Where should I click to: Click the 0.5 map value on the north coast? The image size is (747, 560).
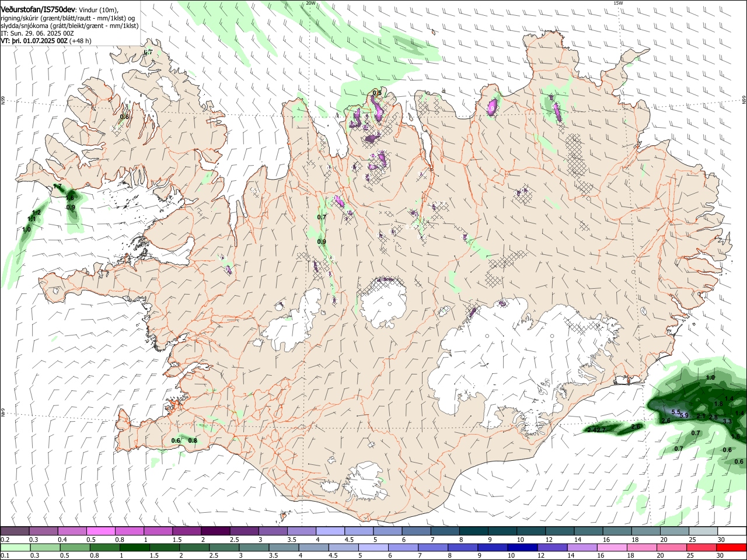pyautogui.click(x=377, y=93)
